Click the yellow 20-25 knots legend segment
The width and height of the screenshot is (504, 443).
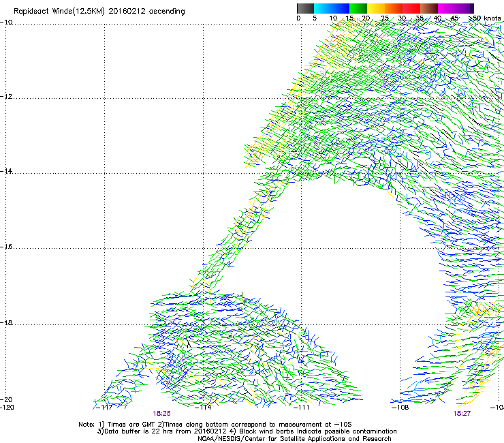click(376, 8)
